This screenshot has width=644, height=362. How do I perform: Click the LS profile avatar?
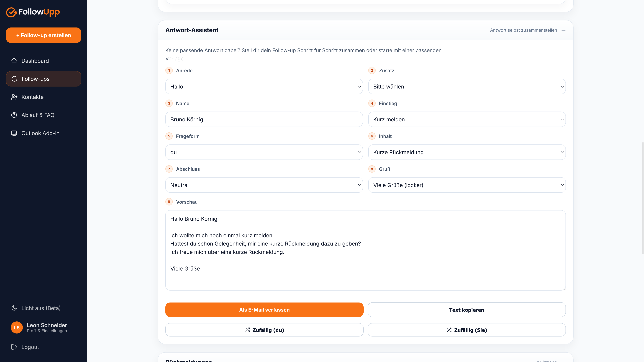tap(17, 327)
